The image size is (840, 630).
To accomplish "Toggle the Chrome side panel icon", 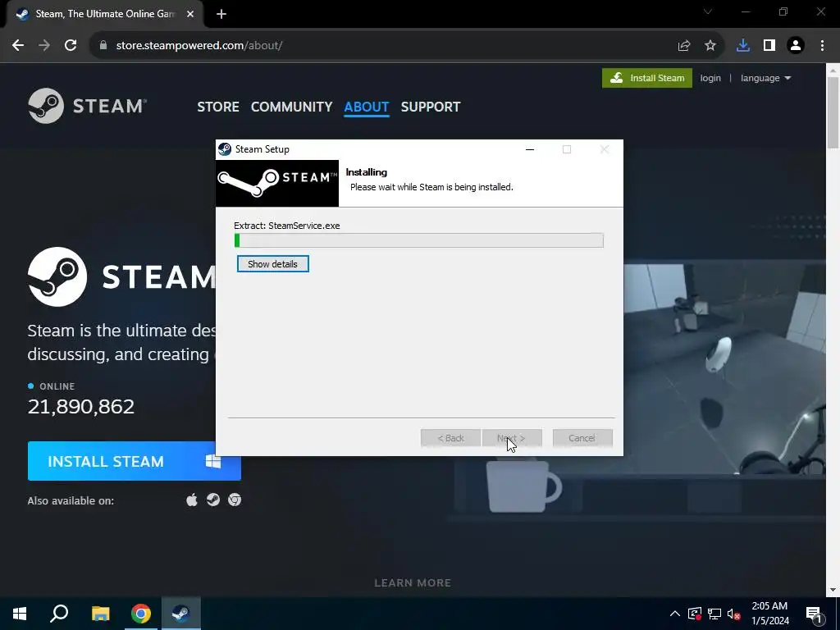I will pyautogui.click(x=769, y=46).
